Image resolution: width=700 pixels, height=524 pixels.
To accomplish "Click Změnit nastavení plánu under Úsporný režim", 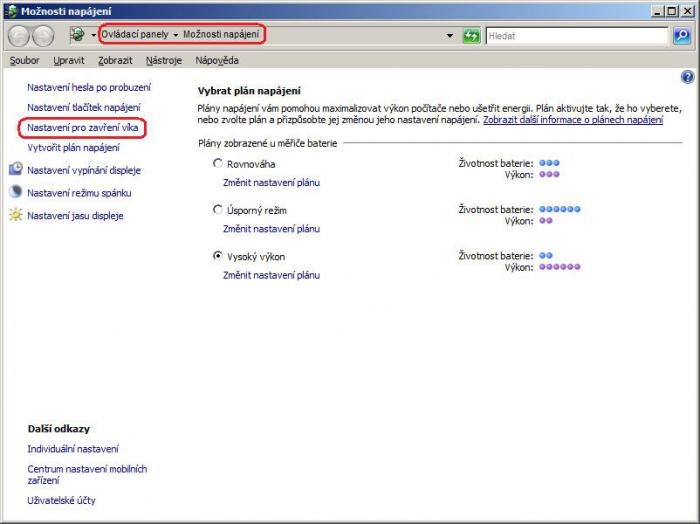I will (x=271, y=228).
